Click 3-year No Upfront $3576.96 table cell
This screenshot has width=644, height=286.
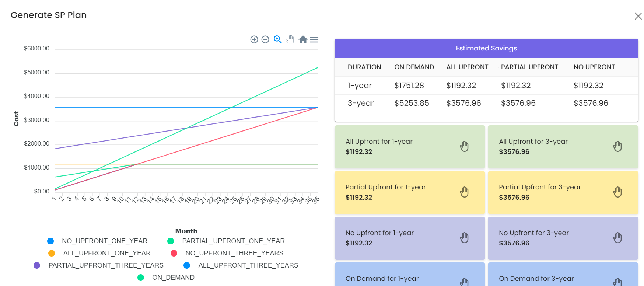[x=591, y=103]
